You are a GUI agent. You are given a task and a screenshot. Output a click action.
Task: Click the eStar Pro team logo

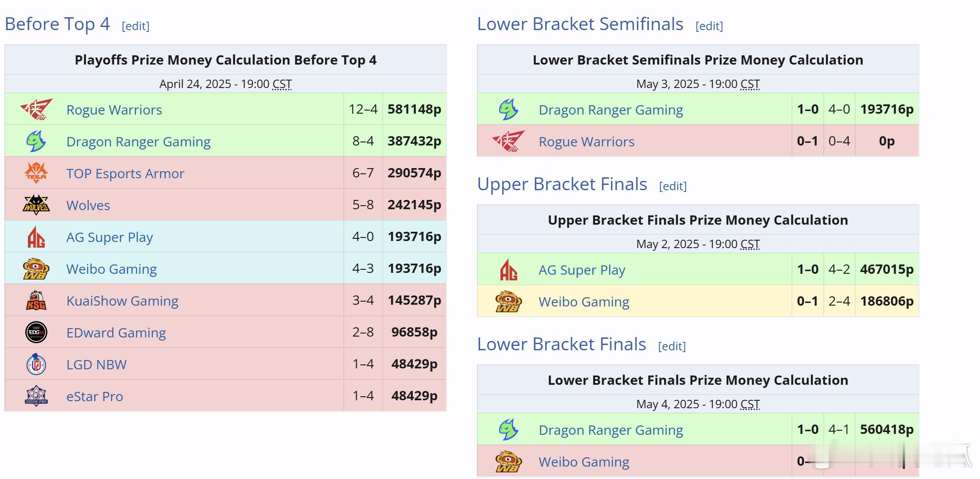36,396
